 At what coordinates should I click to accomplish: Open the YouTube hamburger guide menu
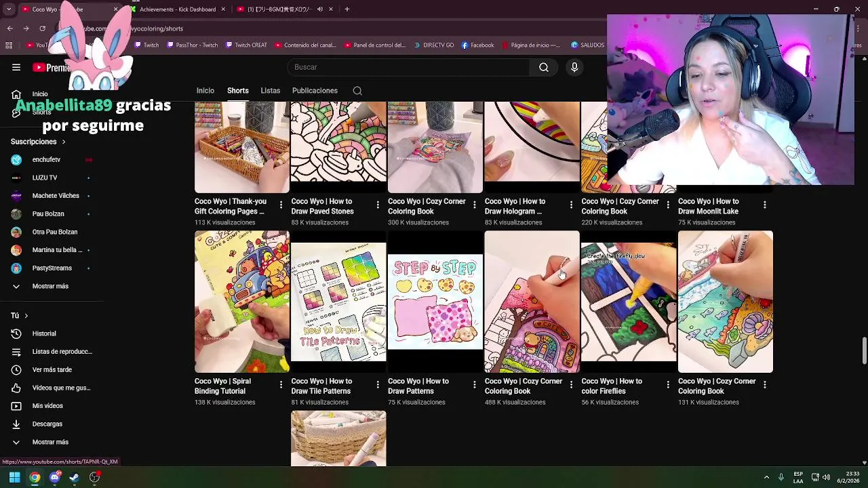coord(16,67)
